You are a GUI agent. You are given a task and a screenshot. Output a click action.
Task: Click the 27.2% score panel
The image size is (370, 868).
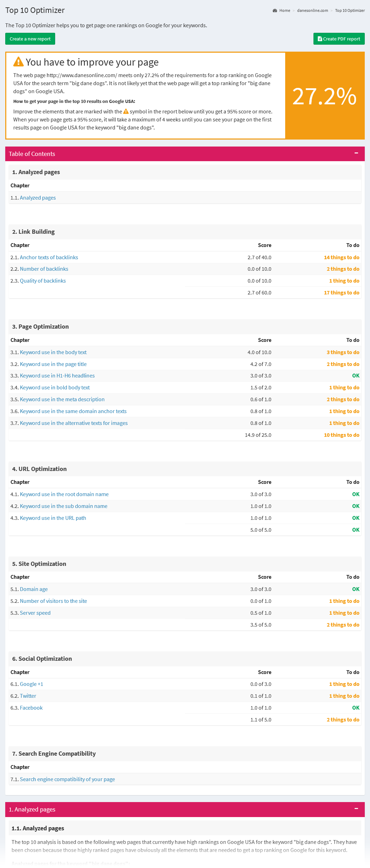(x=325, y=96)
